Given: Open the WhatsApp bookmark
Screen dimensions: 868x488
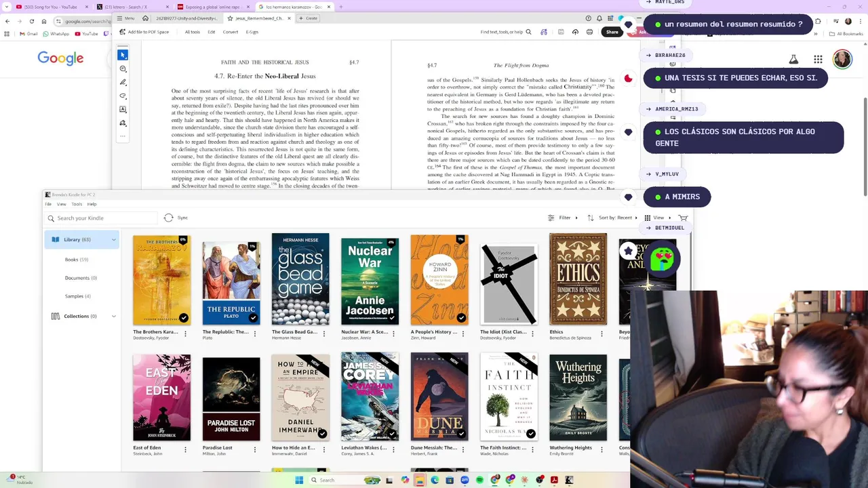Looking at the screenshot, I should click(x=57, y=33).
